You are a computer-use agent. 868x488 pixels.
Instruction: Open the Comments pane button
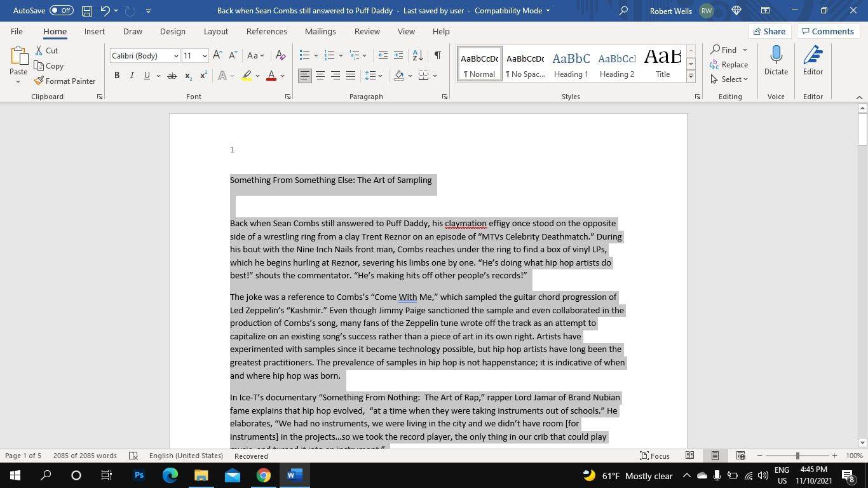pyautogui.click(x=827, y=31)
